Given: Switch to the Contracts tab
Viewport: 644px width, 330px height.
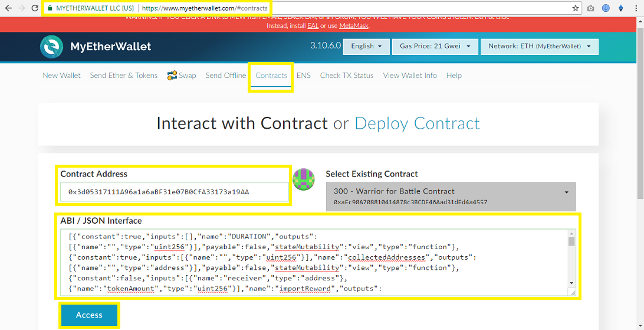Looking at the screenshot, I should click(271, 76).
